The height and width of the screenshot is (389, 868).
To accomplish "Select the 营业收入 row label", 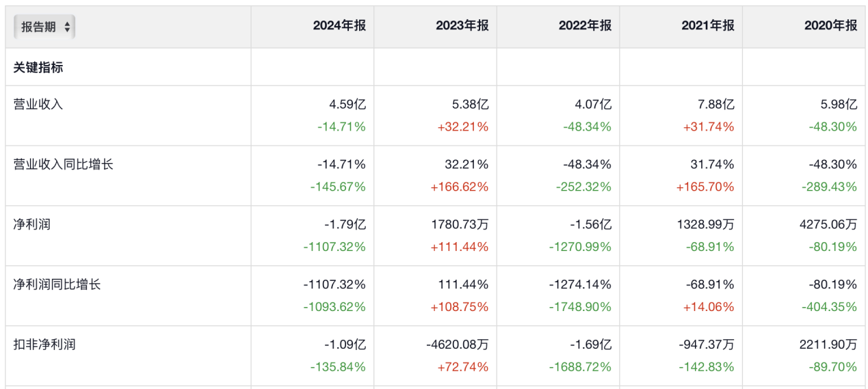I will 38,105.
